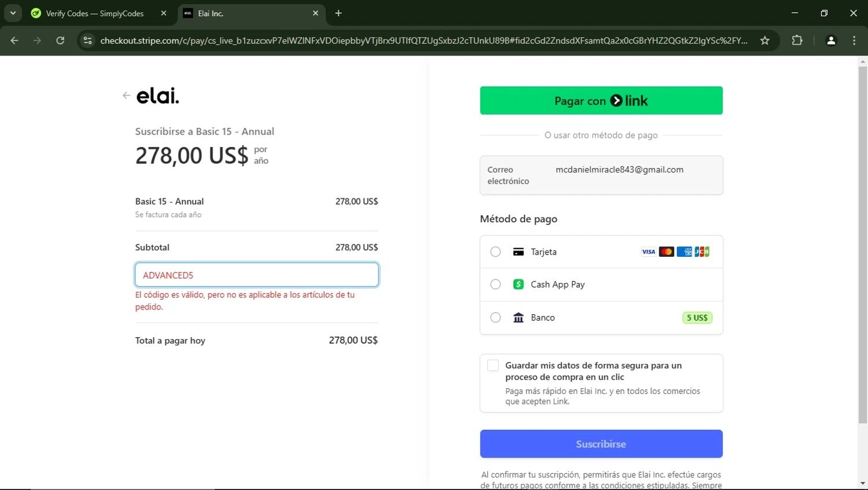Click the browser address bar URL
Screen dimensions: 868x490
tap(424, 40)
